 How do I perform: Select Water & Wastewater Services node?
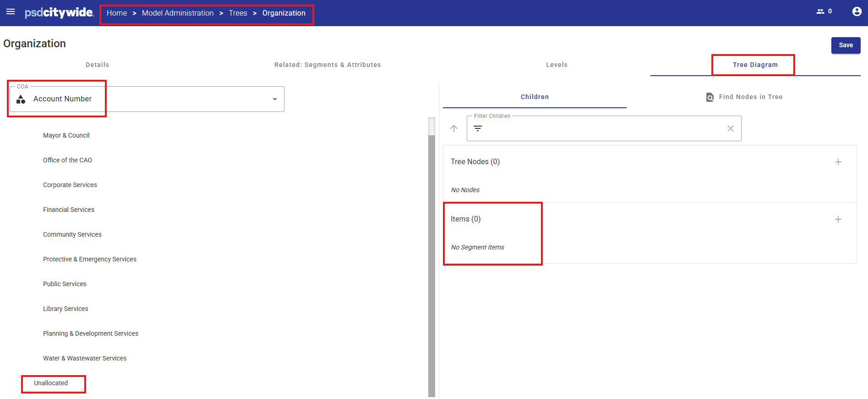(x=85, y=358)
